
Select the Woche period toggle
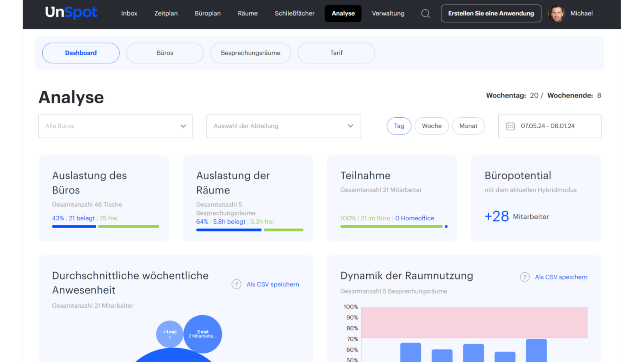432,126
